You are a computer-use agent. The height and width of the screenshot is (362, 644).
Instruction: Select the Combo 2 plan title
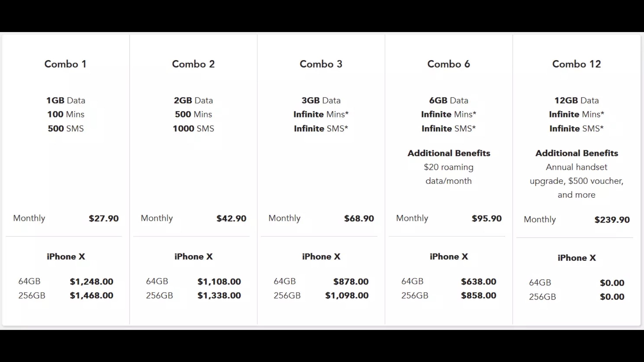pyautogui.click(x=193, y=64)
